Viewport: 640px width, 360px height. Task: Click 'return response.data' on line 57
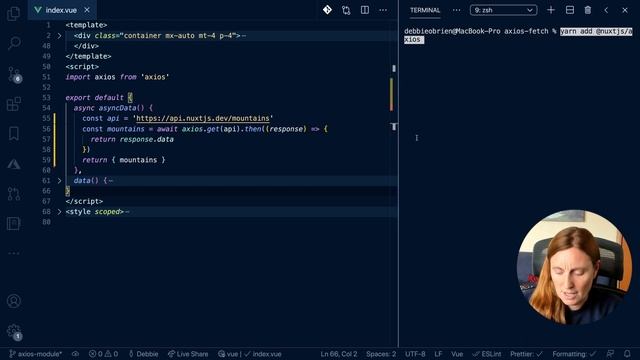pyautogui.click(x=132, y=139)
